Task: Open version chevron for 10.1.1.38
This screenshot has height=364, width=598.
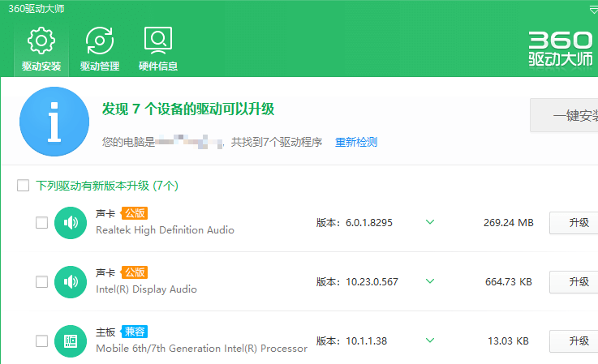Action: click(x=430, y=340)
